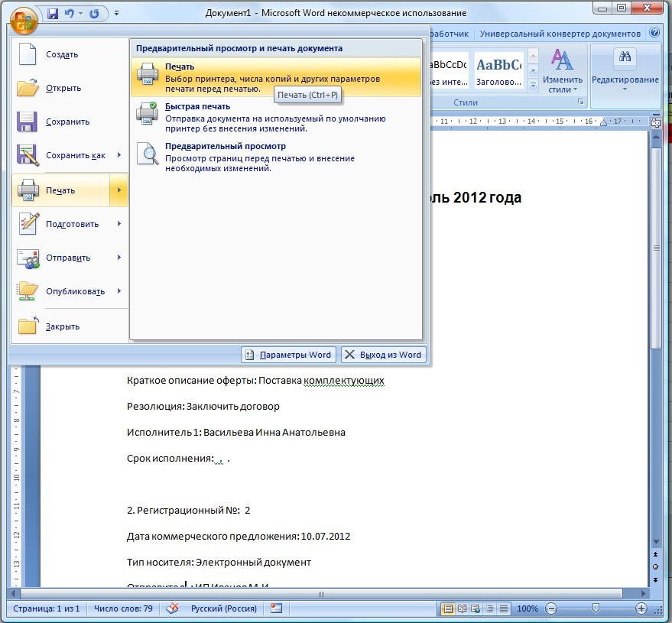Choose Печать with printer selection option
672x623 pixels.
pos(275,77)
